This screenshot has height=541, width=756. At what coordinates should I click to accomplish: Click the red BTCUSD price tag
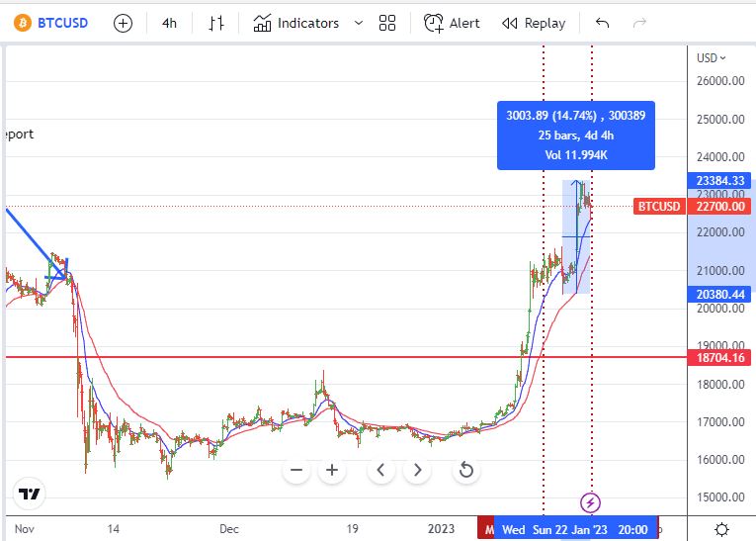(x=659, y=207)
